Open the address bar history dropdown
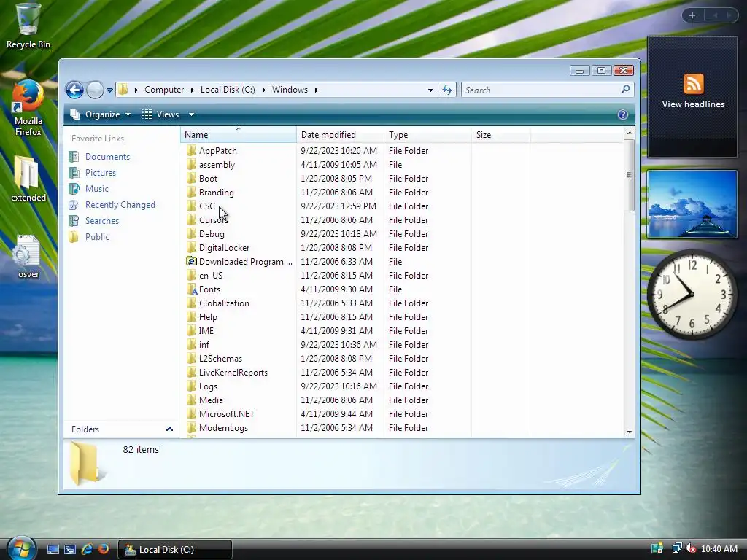 tap(430, 90)
